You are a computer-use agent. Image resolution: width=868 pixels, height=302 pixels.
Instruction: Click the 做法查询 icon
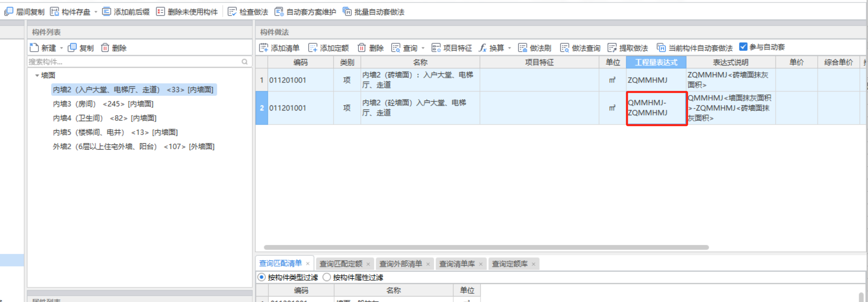point(565,48)
